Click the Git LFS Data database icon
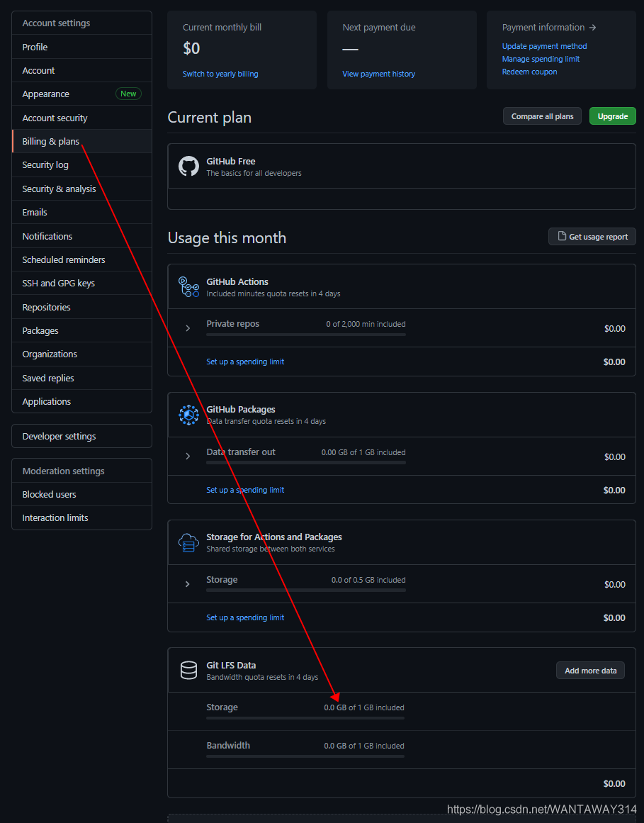Image resolution: width=644 pixels, height=823 pixels. click(x=188, y=671)
